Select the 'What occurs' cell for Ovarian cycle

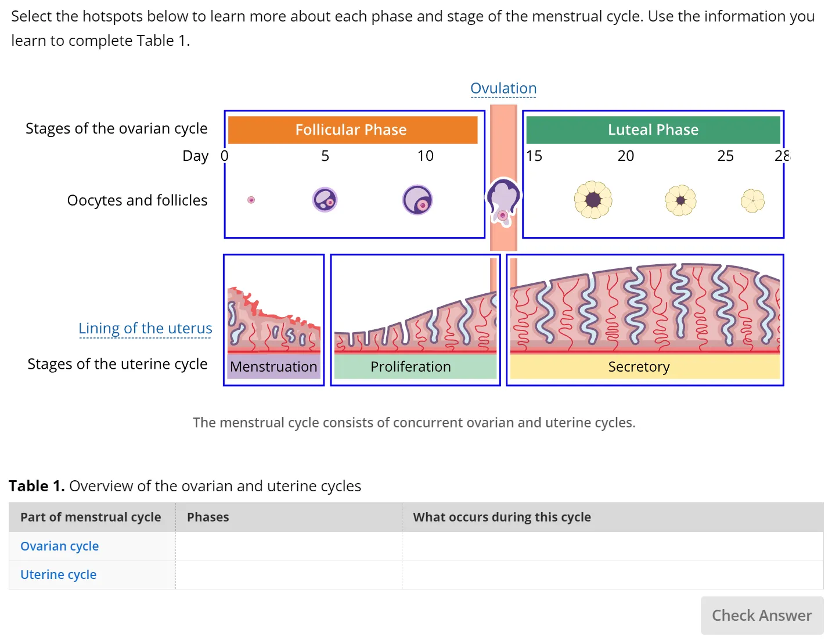coord(610,546)
